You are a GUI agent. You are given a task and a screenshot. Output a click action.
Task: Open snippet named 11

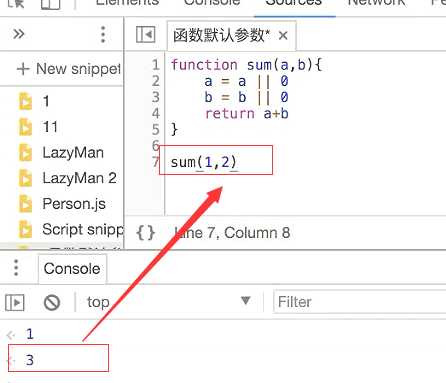pyautogui.click(x=38, y=127)
